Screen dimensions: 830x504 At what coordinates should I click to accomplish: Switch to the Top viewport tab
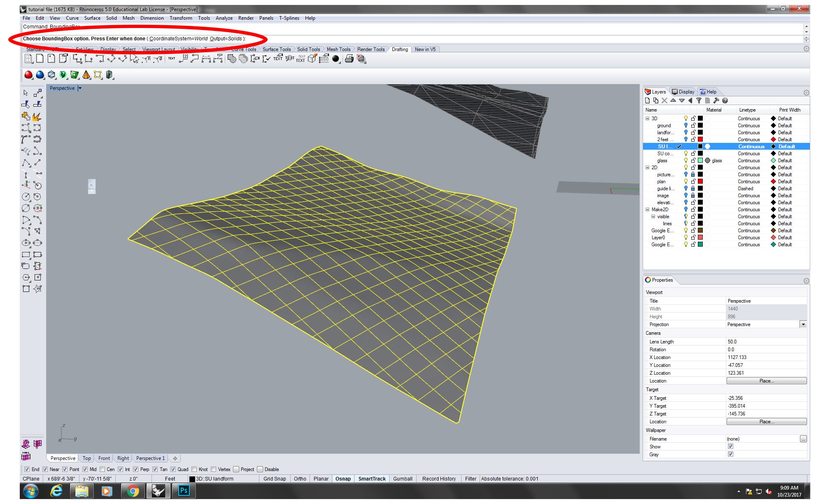(86, 458)
